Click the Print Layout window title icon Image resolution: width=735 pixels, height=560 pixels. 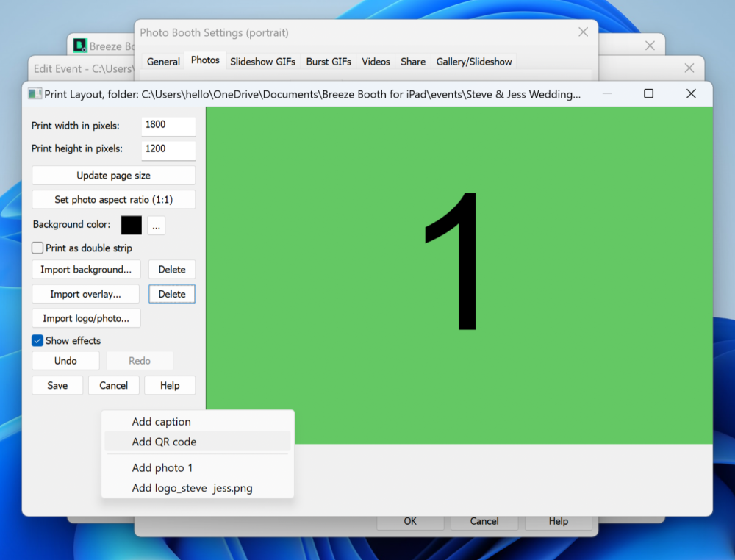[35, 94]
